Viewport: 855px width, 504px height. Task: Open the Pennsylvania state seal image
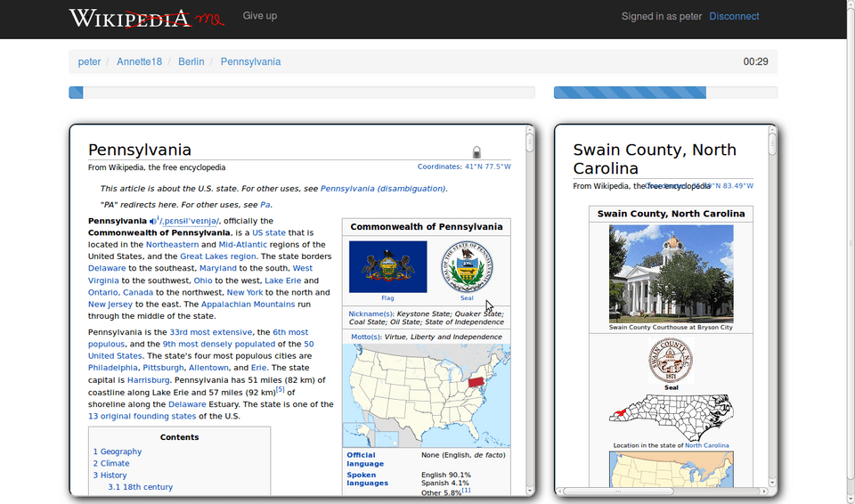[x=467, y=267]
